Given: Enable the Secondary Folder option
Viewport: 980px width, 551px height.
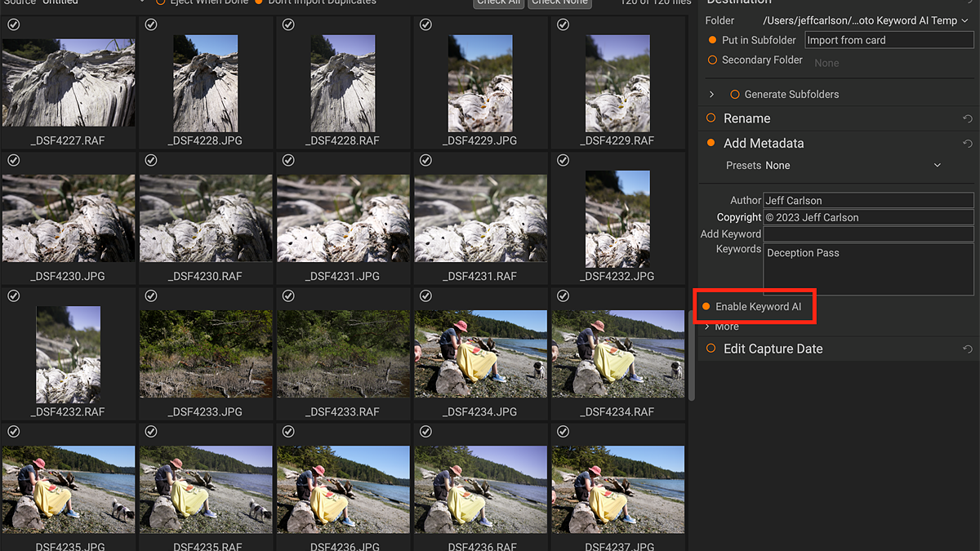Looking at the screenshot, I should 712,60.
